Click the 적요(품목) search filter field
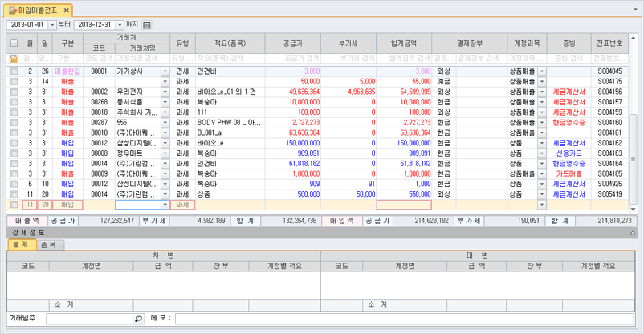This screenshot has height=334, width=644. pyautogui.click(x=230, y=59)
